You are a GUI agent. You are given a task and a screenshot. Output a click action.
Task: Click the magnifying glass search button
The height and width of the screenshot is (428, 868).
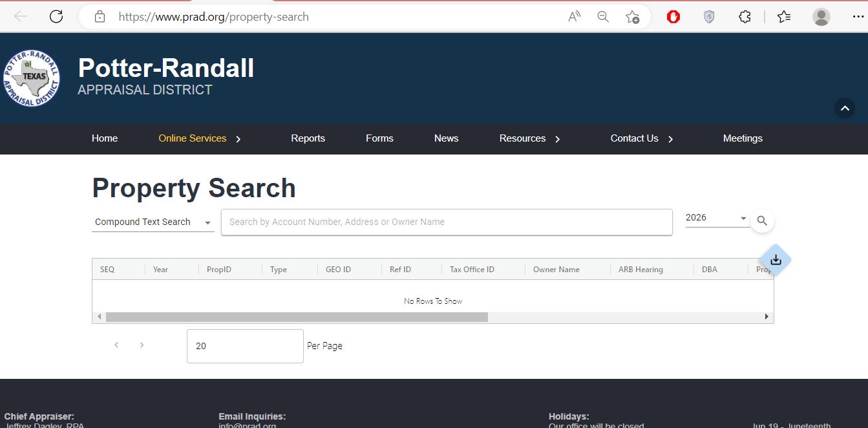(762, 221)
